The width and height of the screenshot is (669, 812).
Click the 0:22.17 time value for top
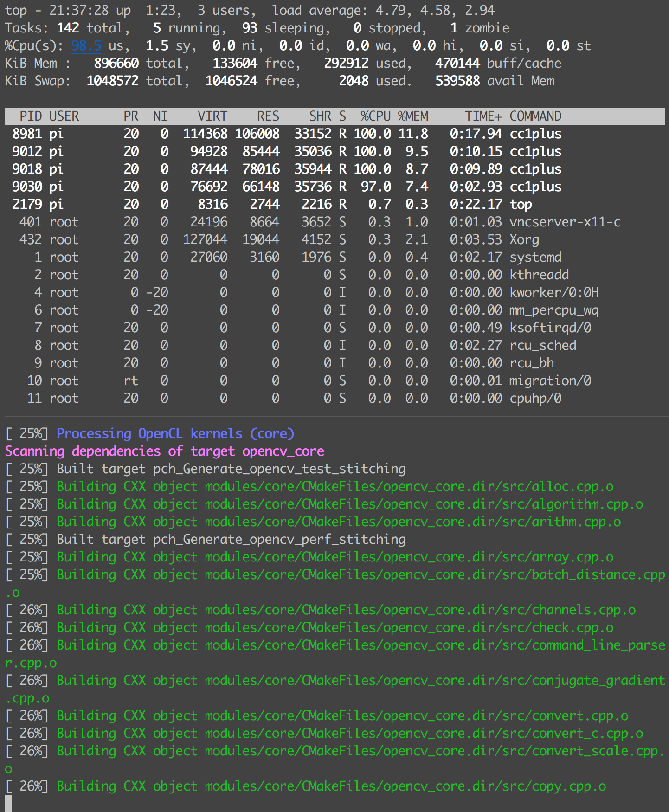pyautogui.click(x=476, y=204)
